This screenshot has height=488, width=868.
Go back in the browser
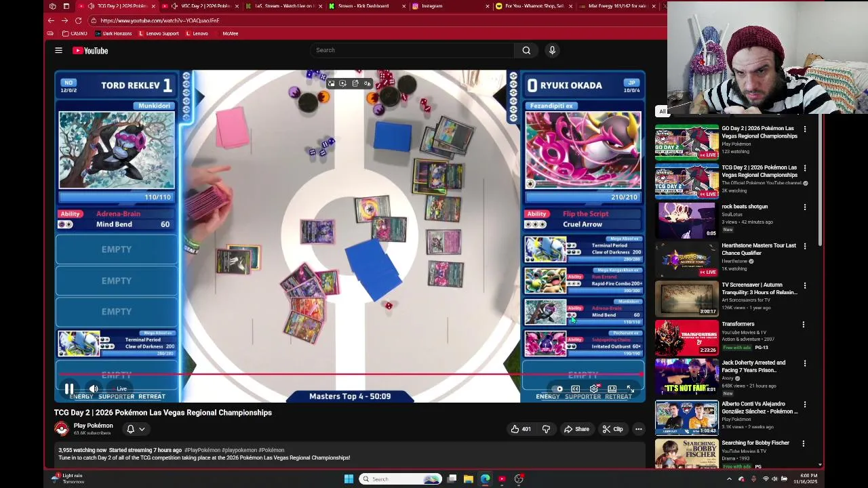(x=51, y=20)
